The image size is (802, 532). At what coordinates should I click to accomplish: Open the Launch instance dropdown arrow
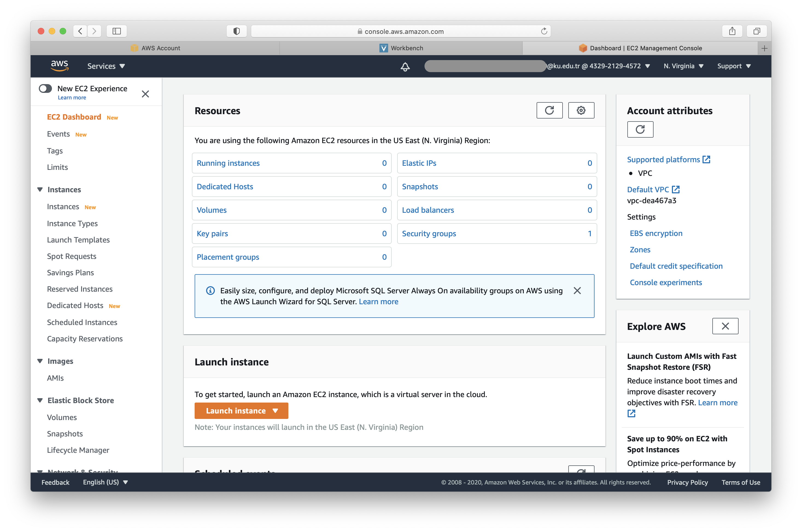(x=275, y=410)
